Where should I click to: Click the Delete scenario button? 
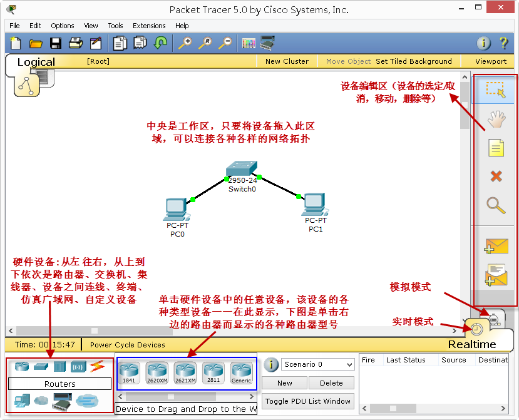point(331,383)
